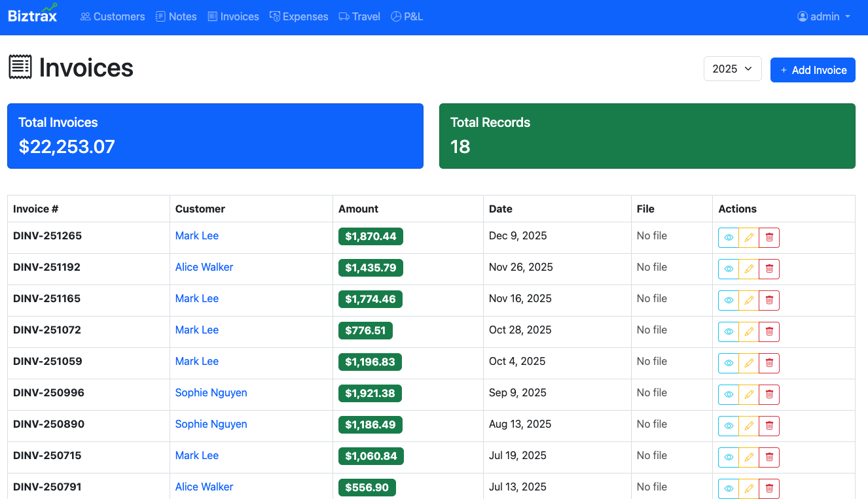Open the P&L report icon
Image resolution: width=868 pixels, height=499 pixels.
395,16
